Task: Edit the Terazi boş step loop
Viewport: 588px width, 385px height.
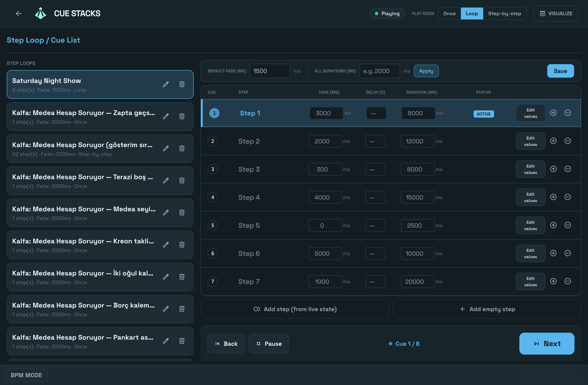Action: coord(166,181)
